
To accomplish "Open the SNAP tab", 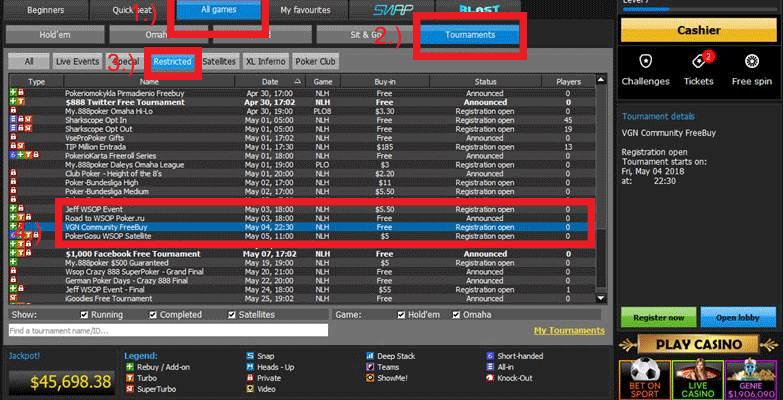I will tap(392, 10).
